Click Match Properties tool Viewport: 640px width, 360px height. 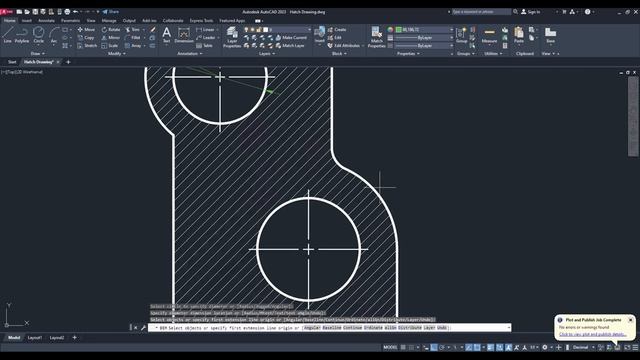376,37
